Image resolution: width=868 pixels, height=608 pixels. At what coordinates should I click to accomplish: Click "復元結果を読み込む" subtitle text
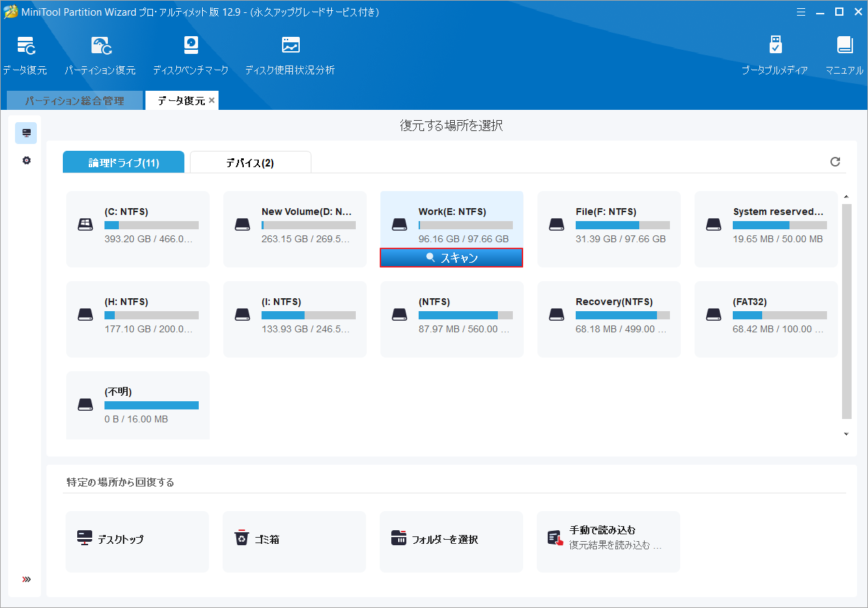click(615, 545)
